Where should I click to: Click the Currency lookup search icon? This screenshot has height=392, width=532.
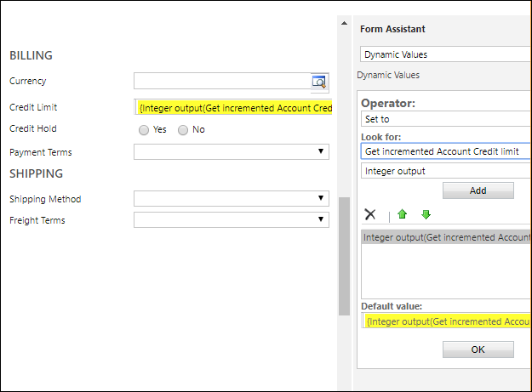click(x=319, y=82)
